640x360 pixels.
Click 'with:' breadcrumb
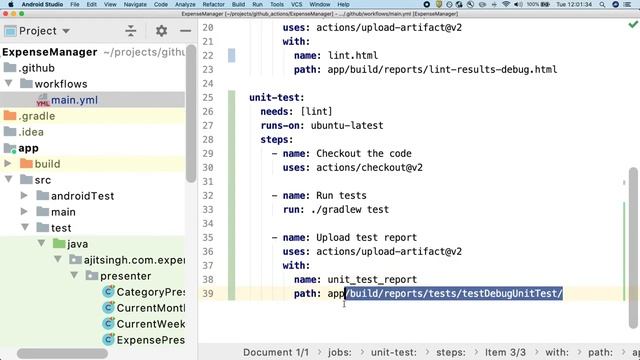click(x=557, y=352)
